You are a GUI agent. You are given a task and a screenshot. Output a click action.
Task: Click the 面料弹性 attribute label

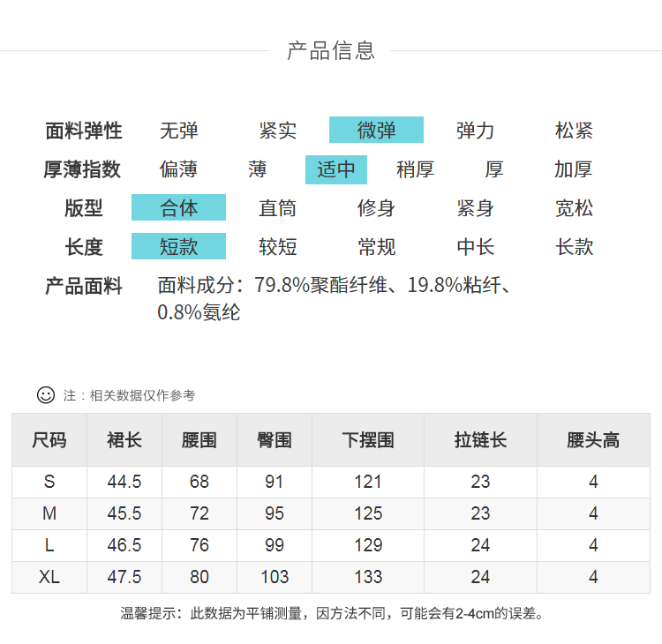point(84,131)
